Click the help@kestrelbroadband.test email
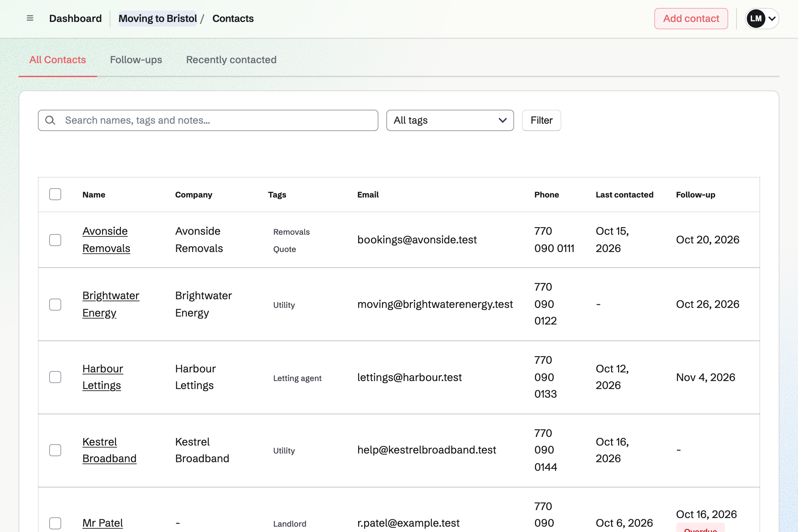This screenshot has width=798, height=532. pos(427,450)
